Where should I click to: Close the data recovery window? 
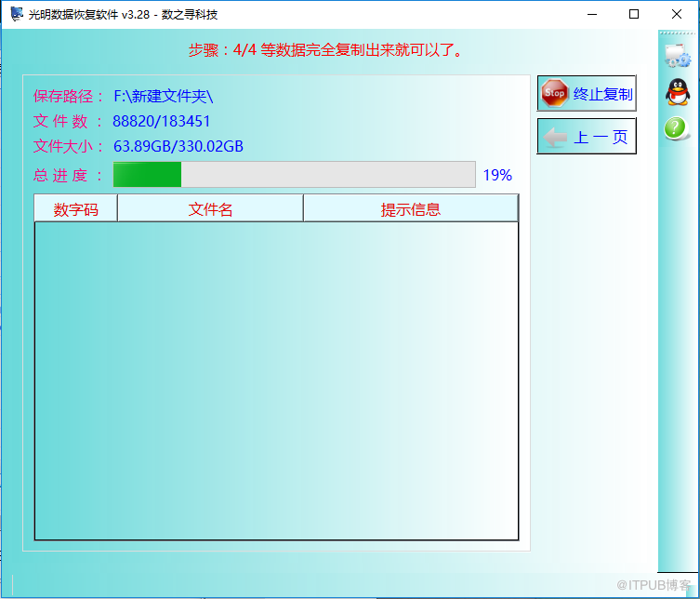pos(677,14)
